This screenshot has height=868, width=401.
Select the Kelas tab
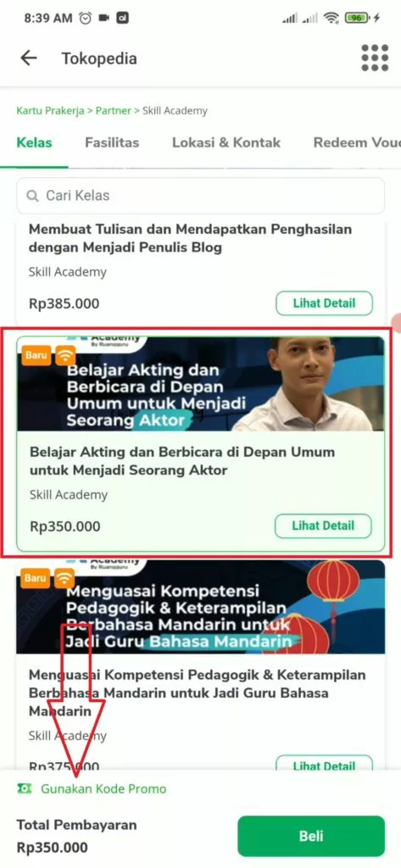coord(35,142)
